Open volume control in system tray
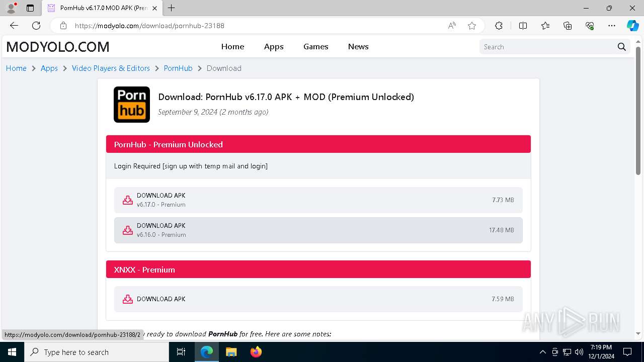Image resolution: width=644 pixels, height=362 pixels. point(579,352)
